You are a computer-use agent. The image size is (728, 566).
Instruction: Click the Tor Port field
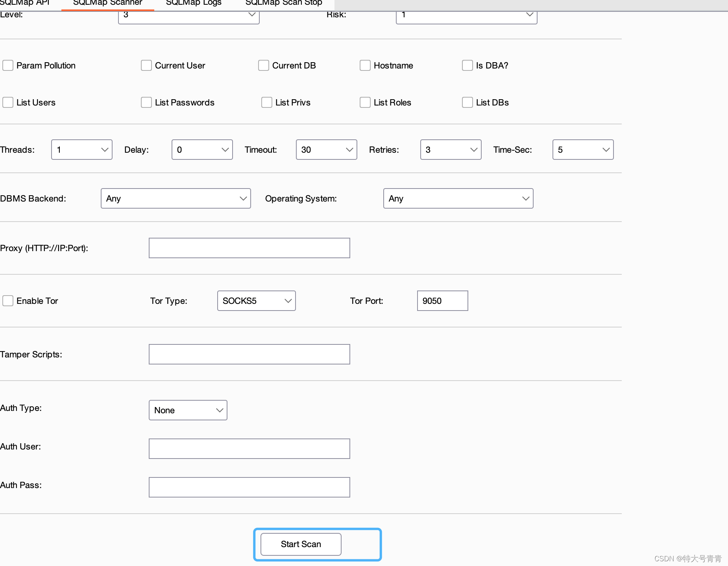[x=443, y=301]
